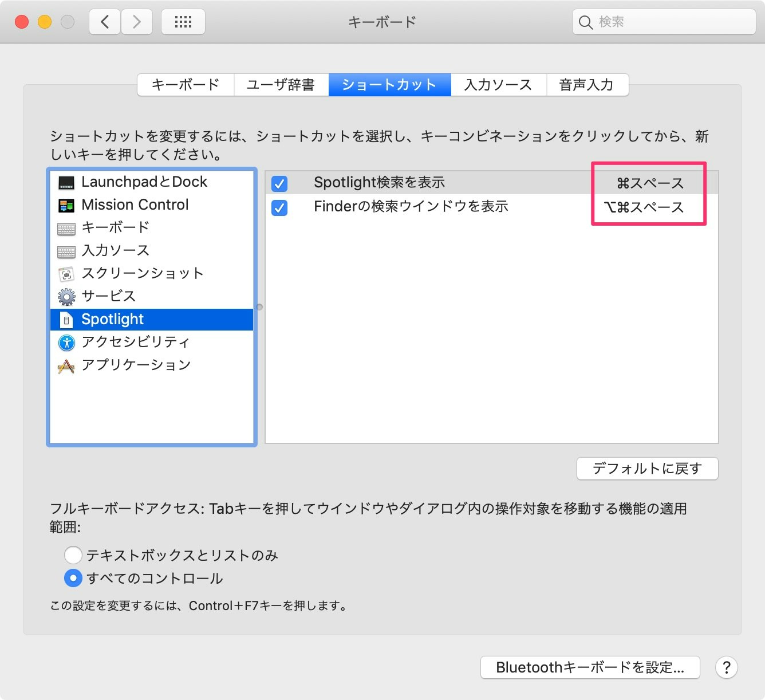
Task: Go back with the left chevron button
Action: tap(105, 22)
